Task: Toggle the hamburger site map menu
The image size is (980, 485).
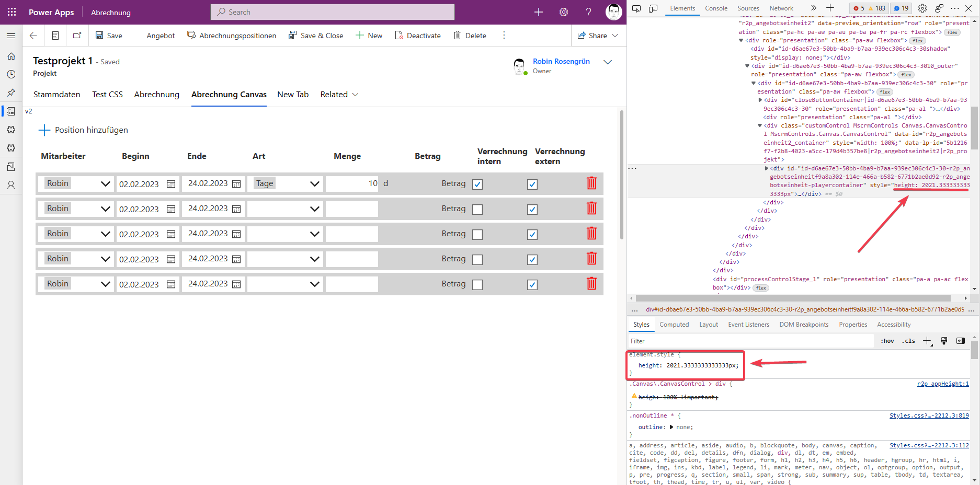Action: point(11,36)
